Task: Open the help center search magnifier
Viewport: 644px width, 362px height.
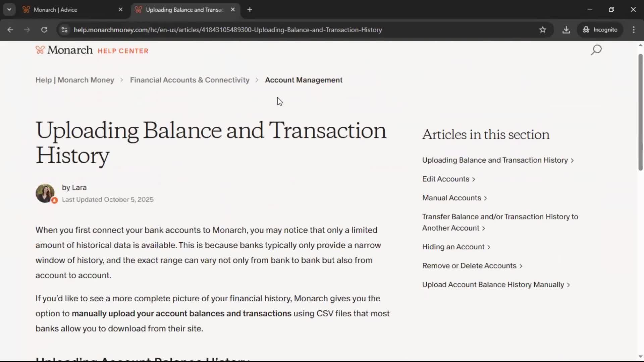Action: pos(596,50)
